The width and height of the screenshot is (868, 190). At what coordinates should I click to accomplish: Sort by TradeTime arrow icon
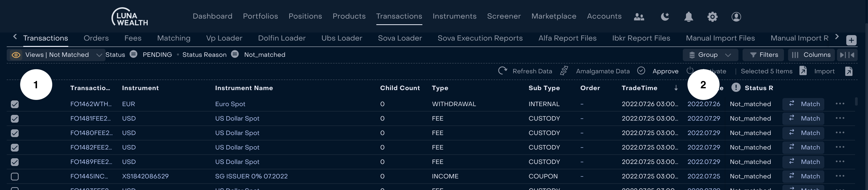(x=676, y=88)
